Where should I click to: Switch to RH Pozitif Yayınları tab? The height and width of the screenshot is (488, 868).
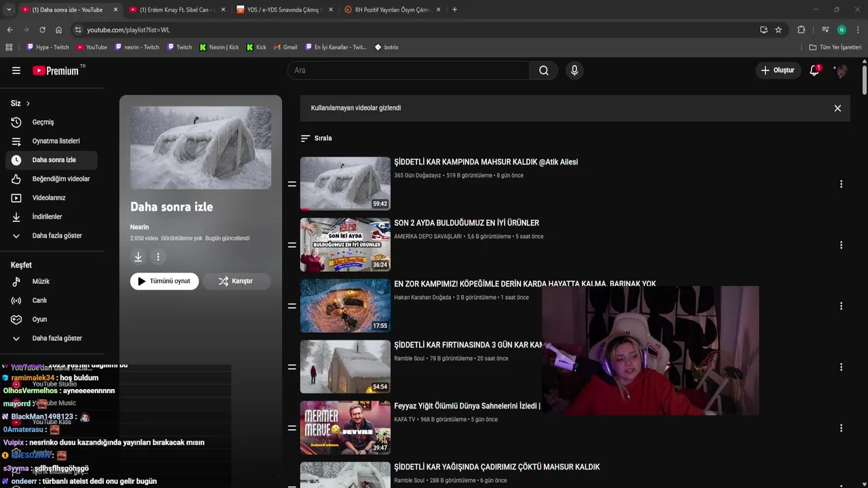pos(392,9)
